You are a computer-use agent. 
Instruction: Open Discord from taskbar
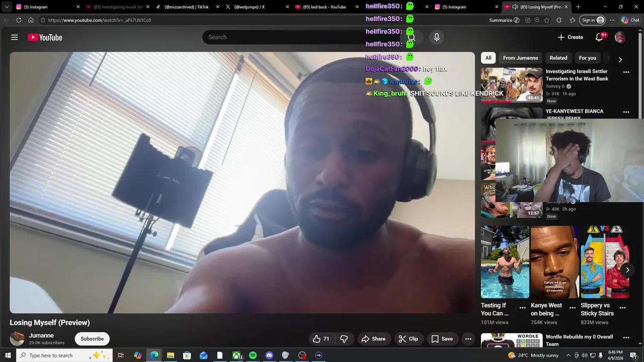coord(269,355)
